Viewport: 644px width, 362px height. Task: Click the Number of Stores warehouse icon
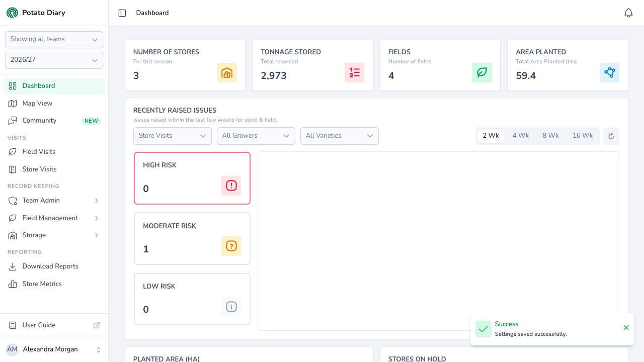[x=227, y=73]
